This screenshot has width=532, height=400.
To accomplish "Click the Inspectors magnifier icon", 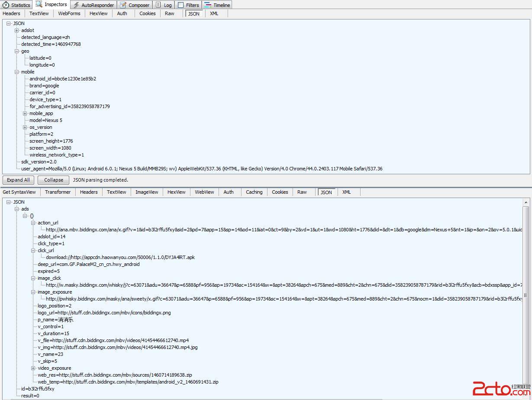I will [x=39, y=4].
